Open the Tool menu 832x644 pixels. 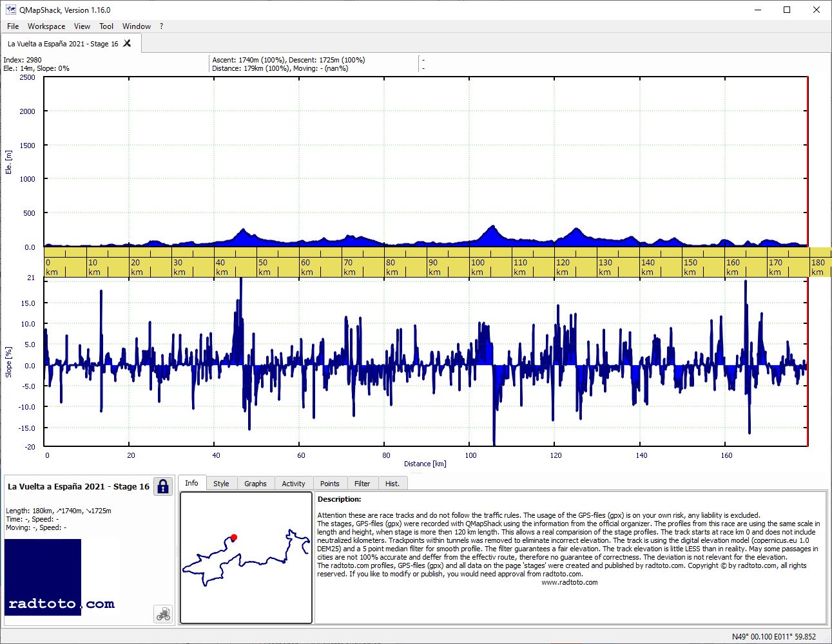point(106,26)
